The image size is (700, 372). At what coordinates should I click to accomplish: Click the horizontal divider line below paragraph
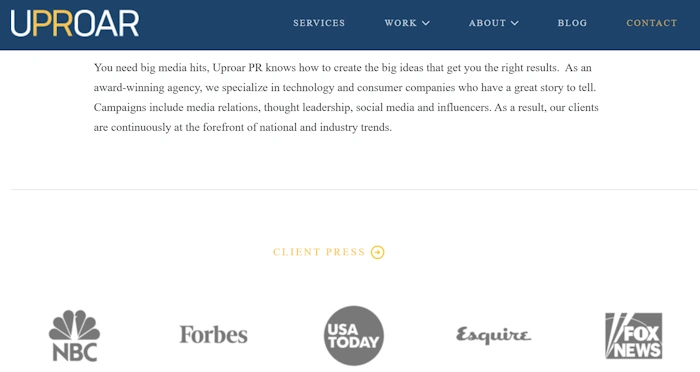coord(354,189)
